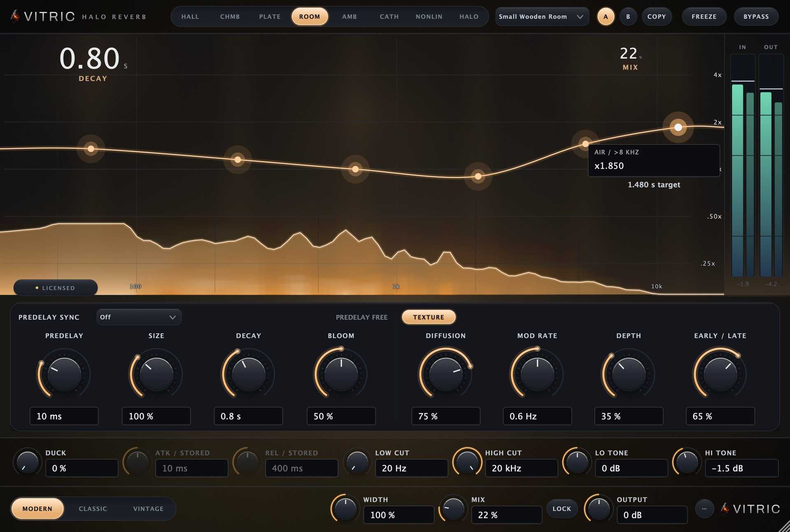
Task: Select the VINTAGE character mode
Action: point(149,509)
